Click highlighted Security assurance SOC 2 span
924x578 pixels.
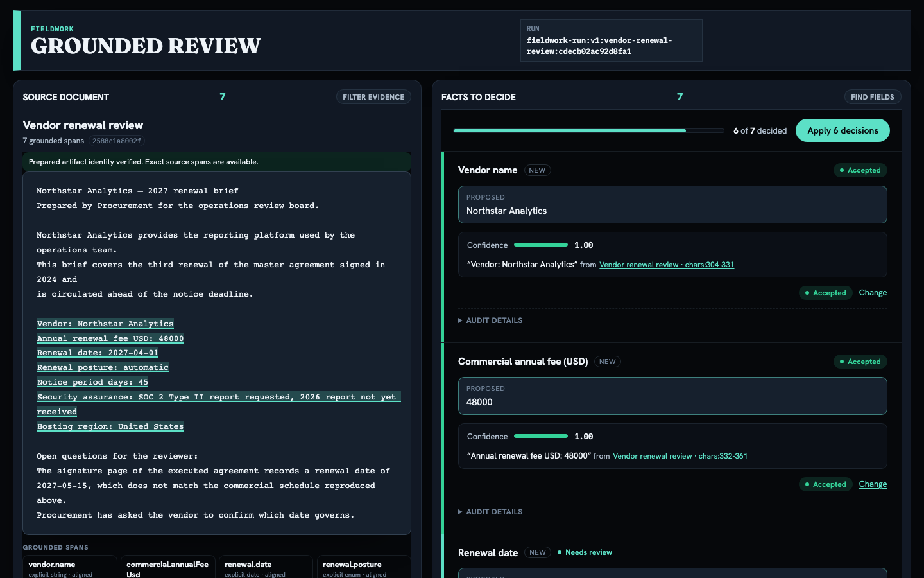coord(218,404)
